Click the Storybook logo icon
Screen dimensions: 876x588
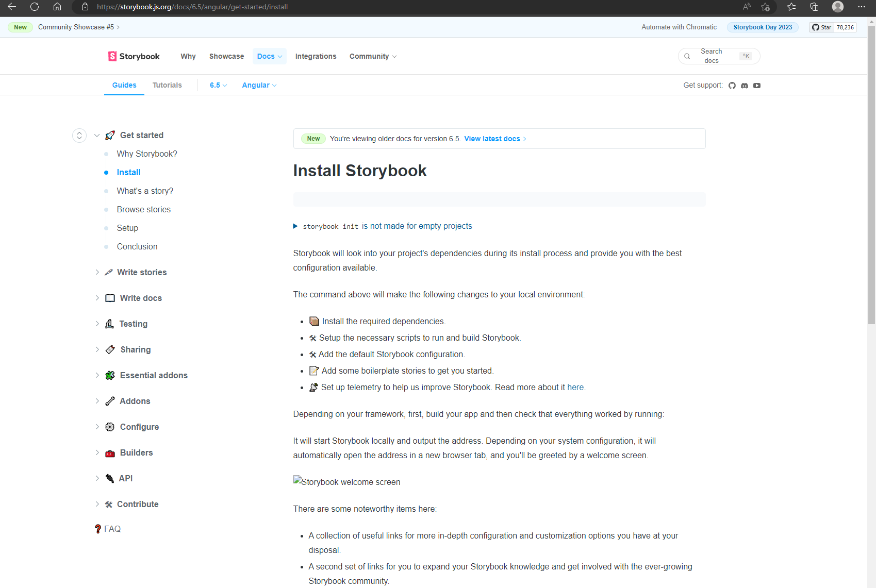(x=112, y=56)
